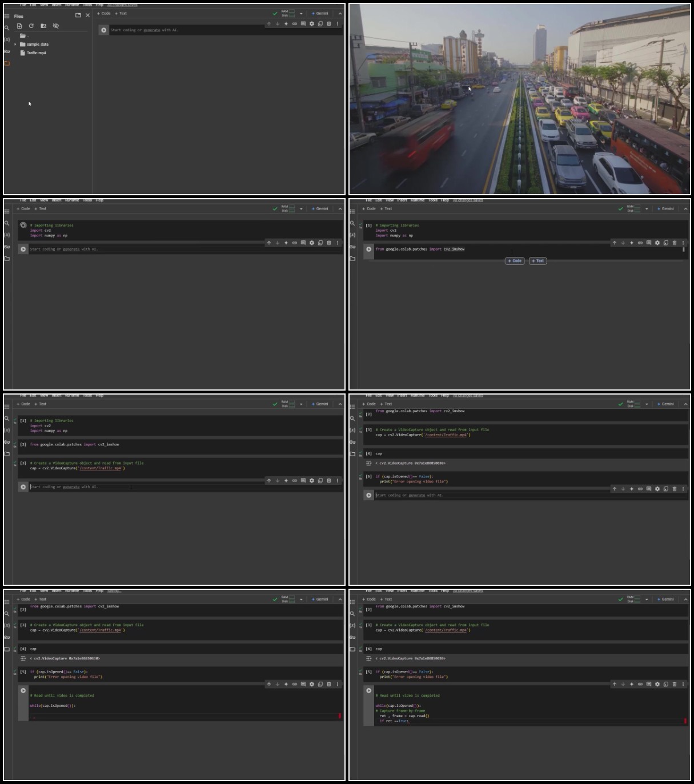Open RAM/Disk dropdown arrow in Files-panel screenshot
694x784 pixels.
pyautogui.click(x=301, y=14)
